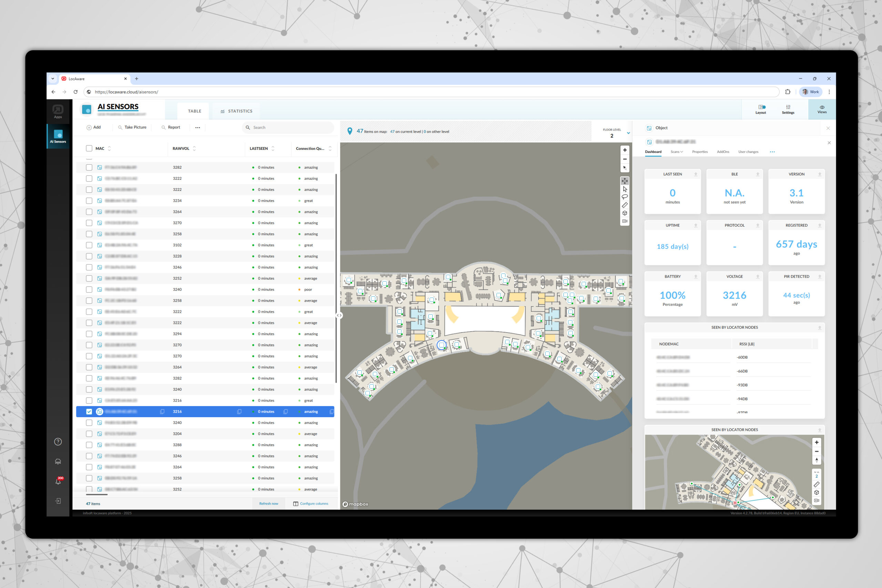Check the select-all checkbox beside MAC header
This screenshot has width=882, height=588.
click(x=89, y=148)
